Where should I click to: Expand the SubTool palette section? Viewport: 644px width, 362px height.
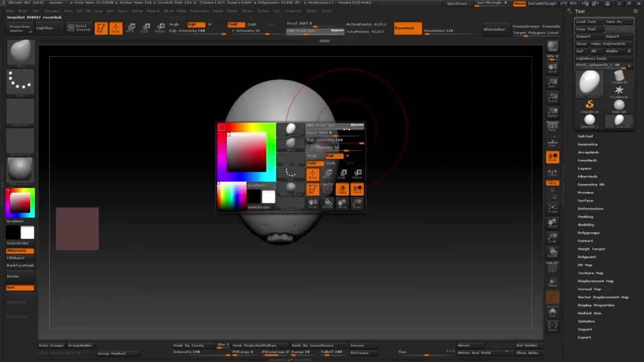pos(585,136)
